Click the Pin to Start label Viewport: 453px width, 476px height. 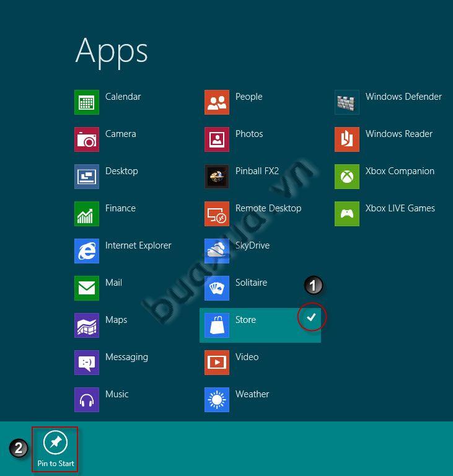(56, 463)
